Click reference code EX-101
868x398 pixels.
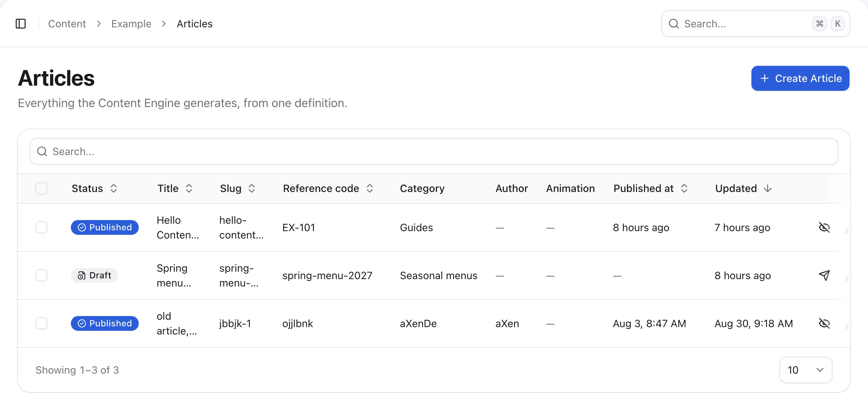[299, 227]
